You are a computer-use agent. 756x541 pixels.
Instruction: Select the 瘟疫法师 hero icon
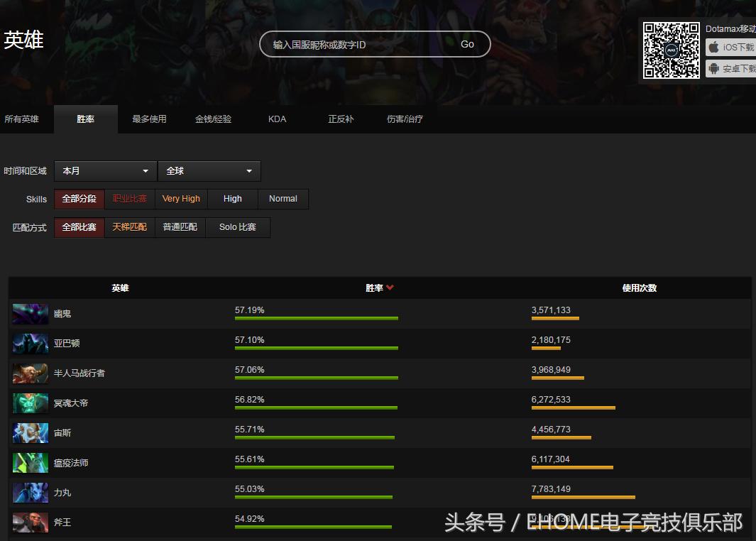click(30, 462)
